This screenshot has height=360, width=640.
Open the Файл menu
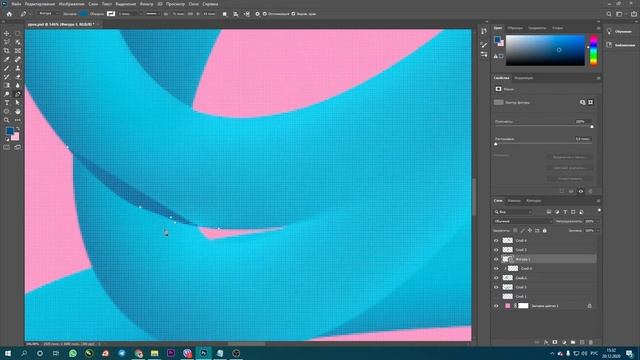click(16, 4)
